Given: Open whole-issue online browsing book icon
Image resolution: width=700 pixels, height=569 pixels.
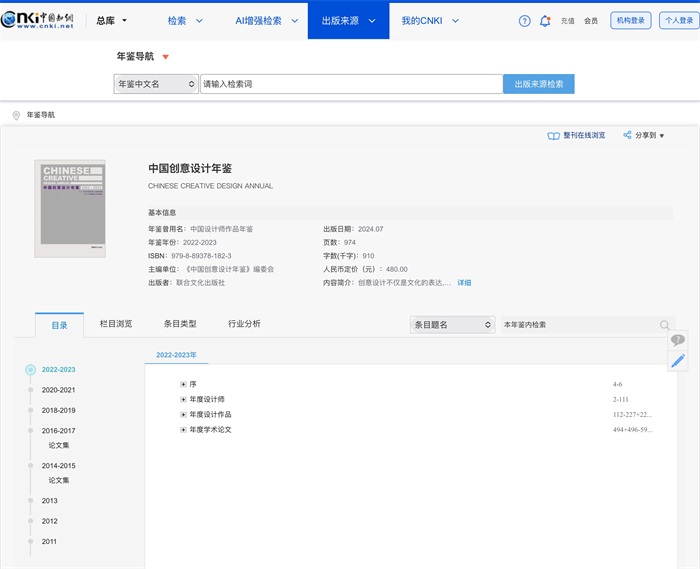Looking at the screenshot, I should [x=554, y=135].
